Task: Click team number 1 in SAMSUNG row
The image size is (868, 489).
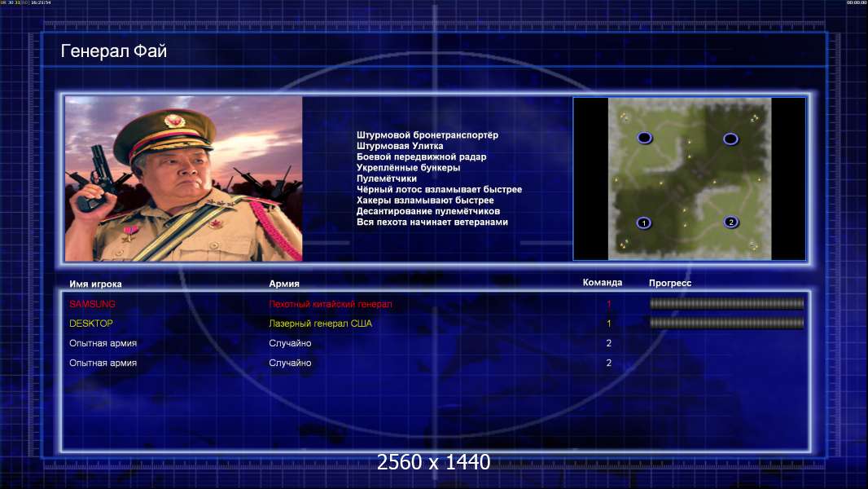Action: 608,304
